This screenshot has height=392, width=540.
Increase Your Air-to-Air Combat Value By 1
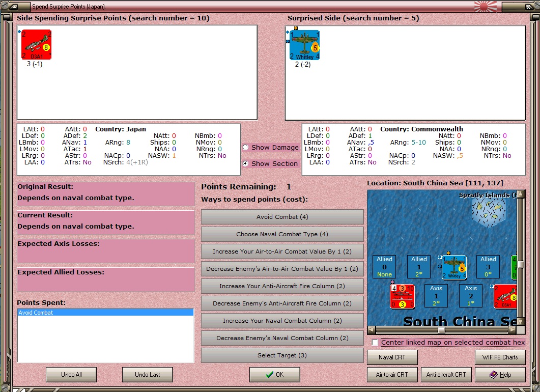click(x=282, y=251)
